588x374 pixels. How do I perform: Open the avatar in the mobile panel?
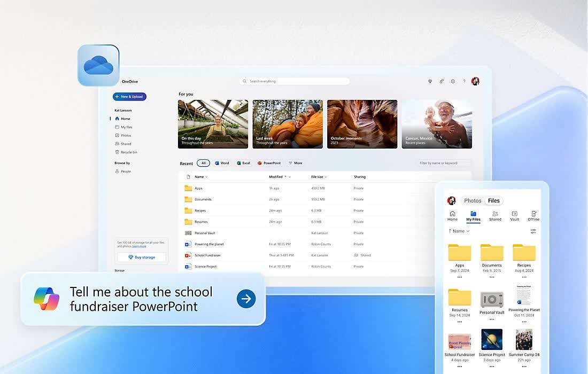452,200
